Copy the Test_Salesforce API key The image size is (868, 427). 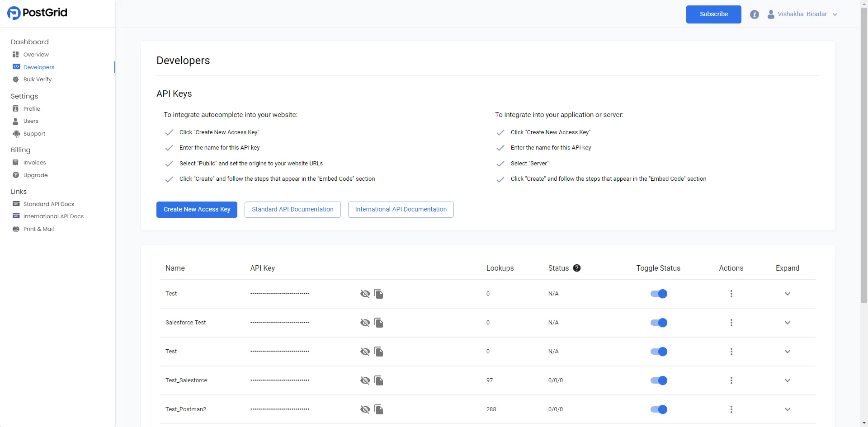[x=379, y=380]
